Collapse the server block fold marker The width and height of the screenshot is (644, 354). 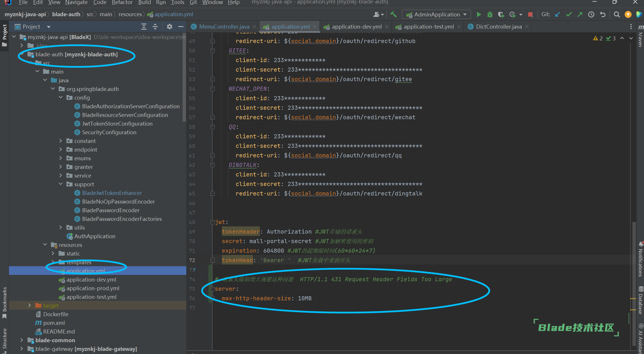click(213, 289)
